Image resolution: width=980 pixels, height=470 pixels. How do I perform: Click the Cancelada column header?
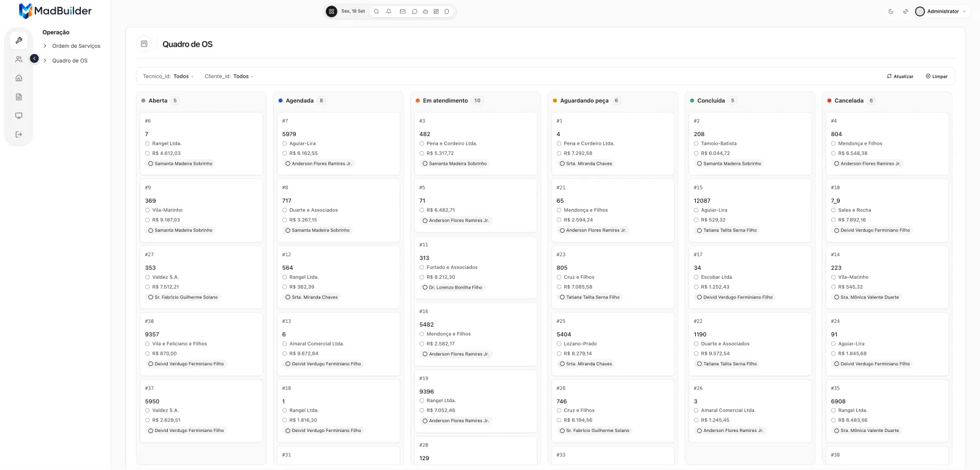pos(849,100)
